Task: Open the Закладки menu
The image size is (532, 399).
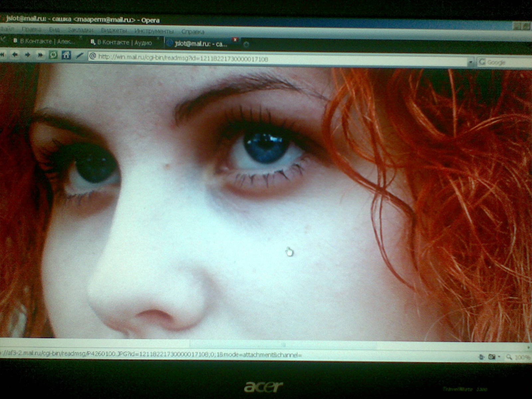Action: (80, 30)
